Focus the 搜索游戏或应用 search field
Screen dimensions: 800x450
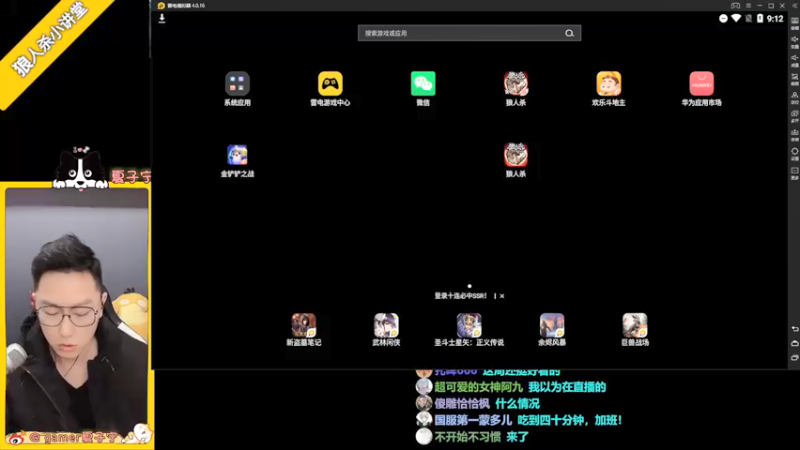click(x=469, y=33)
